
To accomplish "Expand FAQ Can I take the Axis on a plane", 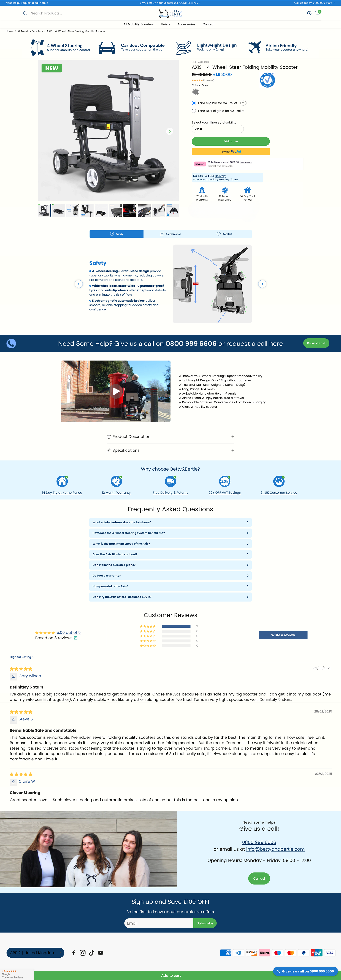I will tap(170, 565).
